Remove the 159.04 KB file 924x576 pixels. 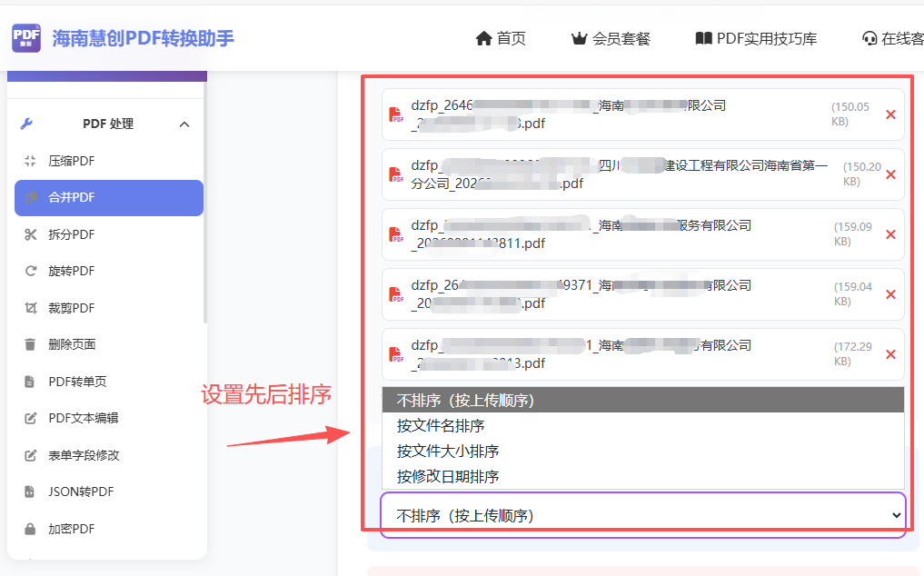pyautogui.click(x=891, y=294)
